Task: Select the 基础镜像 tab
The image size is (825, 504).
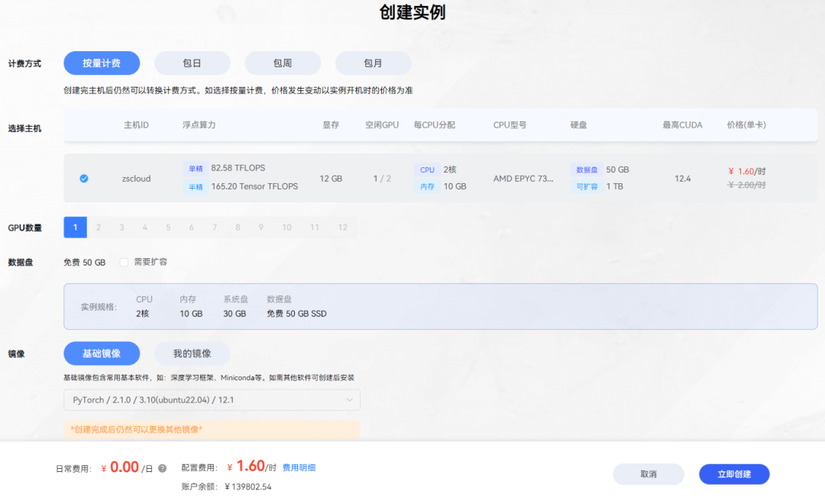Action: coord(102,354)
